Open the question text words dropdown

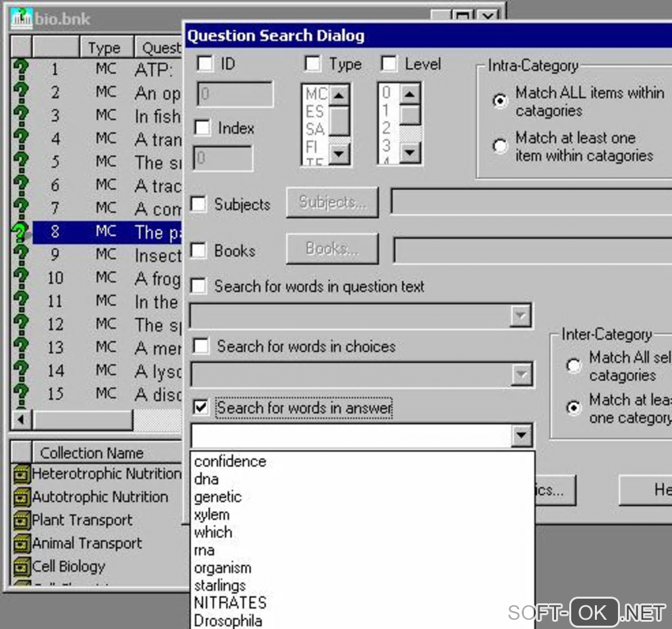tap(520, 316)
